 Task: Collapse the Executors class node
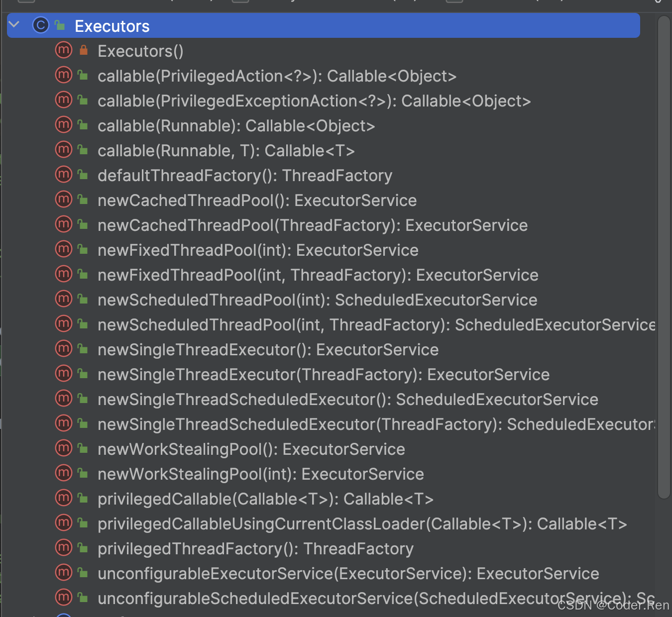click(x=14, y=24)
